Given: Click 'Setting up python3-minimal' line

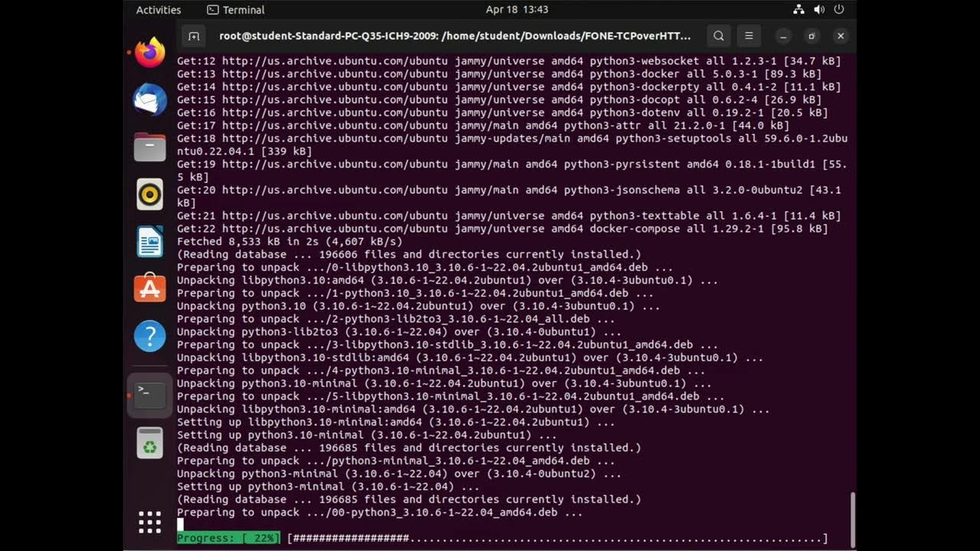Looking at the screenshot, I should [x=328, y=487].
